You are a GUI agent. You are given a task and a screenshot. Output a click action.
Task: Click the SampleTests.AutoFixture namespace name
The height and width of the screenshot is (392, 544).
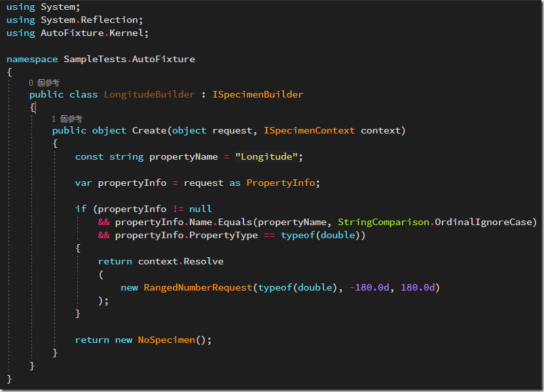coord(130,60)
